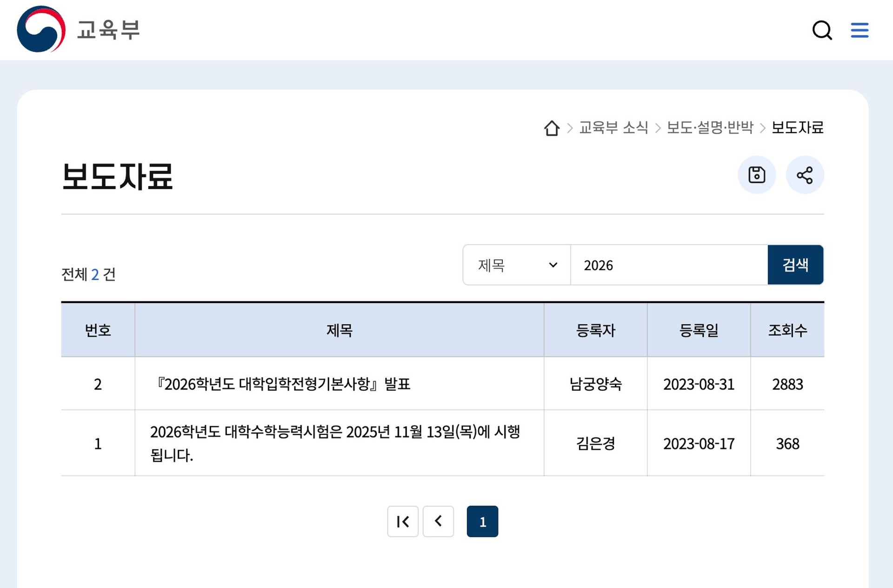Share this page via the share icon
893x588 pixels.
(x=805, y=175)
